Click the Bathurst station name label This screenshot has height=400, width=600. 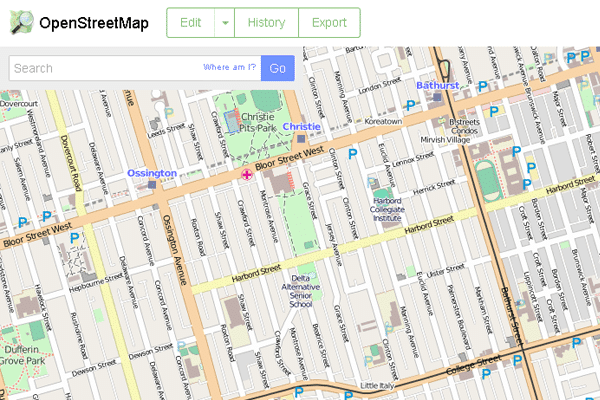click(x=437, y=85)
